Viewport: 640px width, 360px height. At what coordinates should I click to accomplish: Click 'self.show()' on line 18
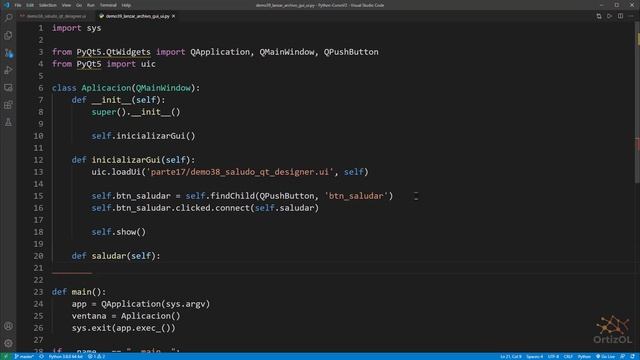click(x=118, y=232)
